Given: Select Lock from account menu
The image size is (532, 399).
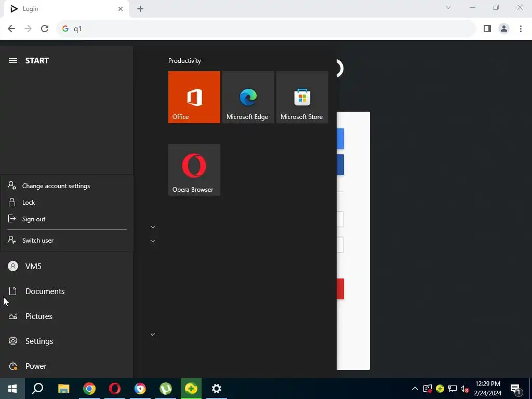Looking at the screenshot, I should (x=67, y=202).
